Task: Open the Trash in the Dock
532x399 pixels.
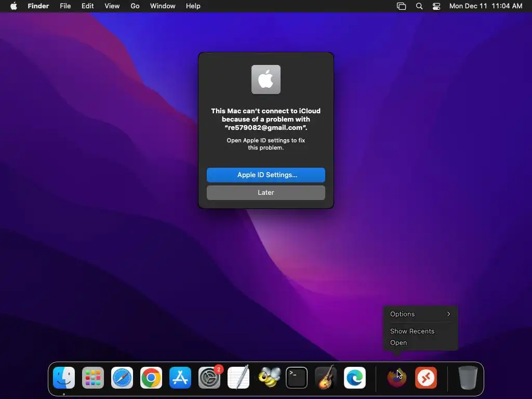Action: tap(468, 378)
